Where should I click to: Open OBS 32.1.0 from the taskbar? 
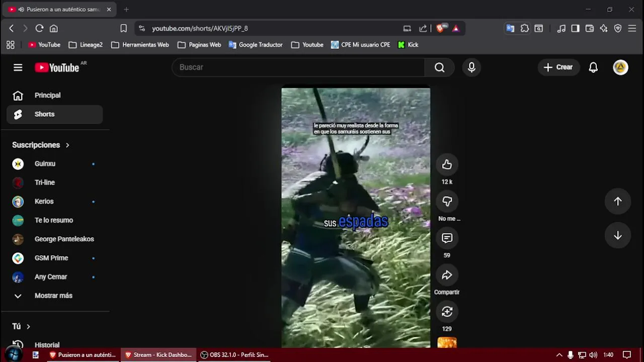tap(234, 355)
